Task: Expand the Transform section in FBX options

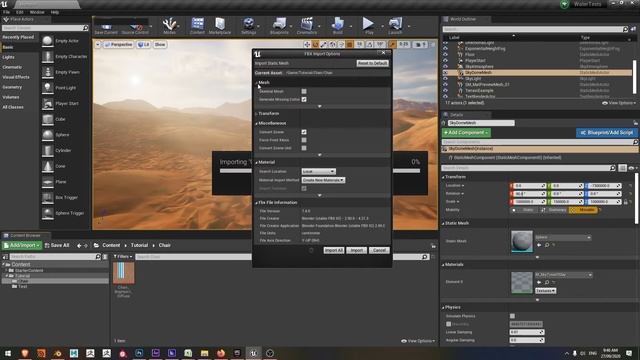Action: [256, 113]
